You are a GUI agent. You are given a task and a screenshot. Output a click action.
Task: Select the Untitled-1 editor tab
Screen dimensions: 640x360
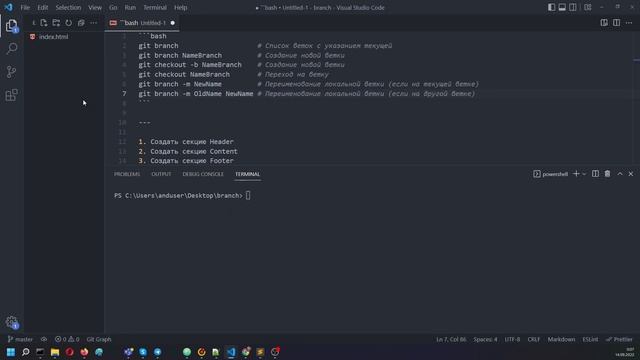pos(142,23)
